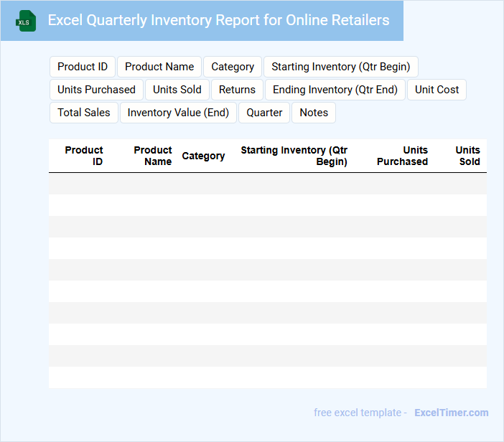Click the Category column header in table

click(x=203, y=156)
